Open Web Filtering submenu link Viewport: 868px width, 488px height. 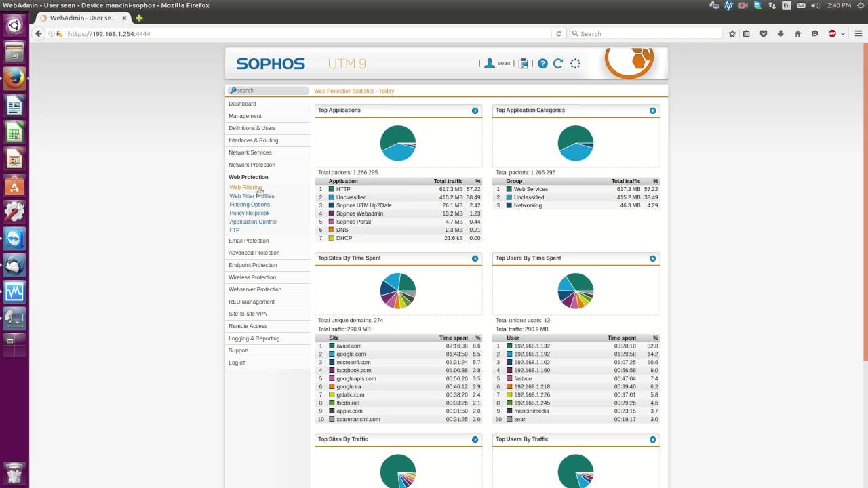pyautogui.click(x=245, y=188)
